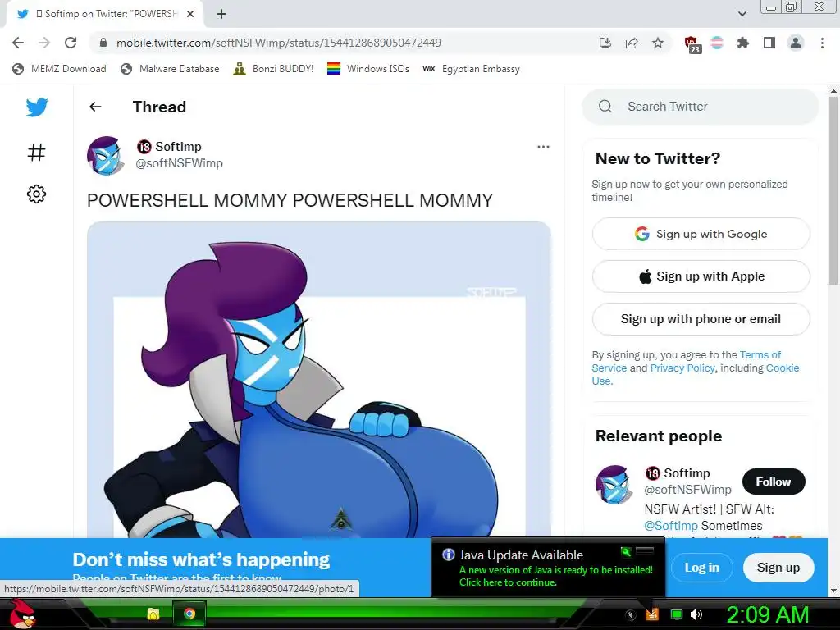
Task: Open tweet's three-dot more menu
Action: (x=543, y=147)
